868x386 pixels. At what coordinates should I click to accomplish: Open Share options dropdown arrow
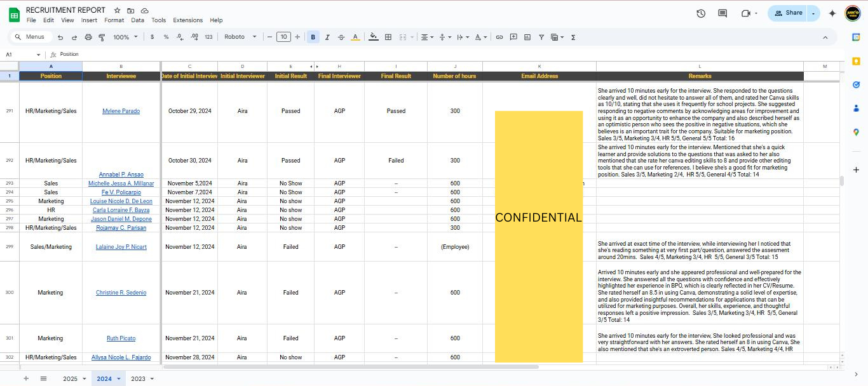click(813, 13)
